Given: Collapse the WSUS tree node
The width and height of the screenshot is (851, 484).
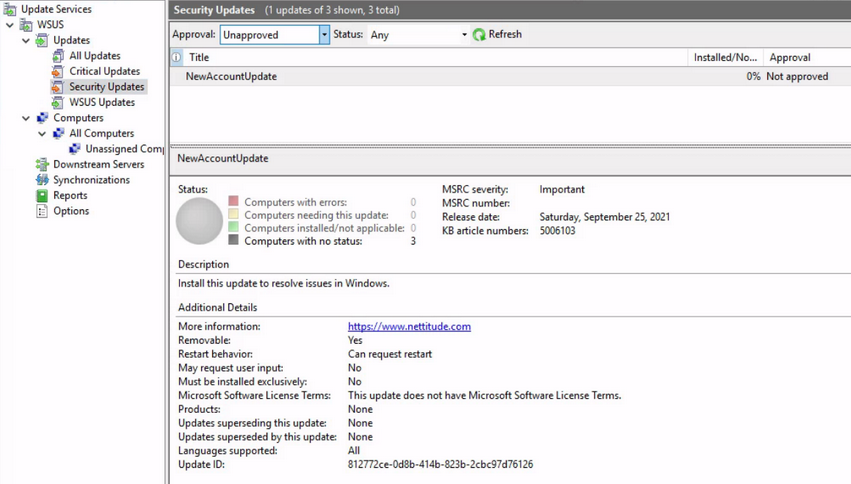Looking at the screenshot, I should pyautogui.click(x=10, y=25).
